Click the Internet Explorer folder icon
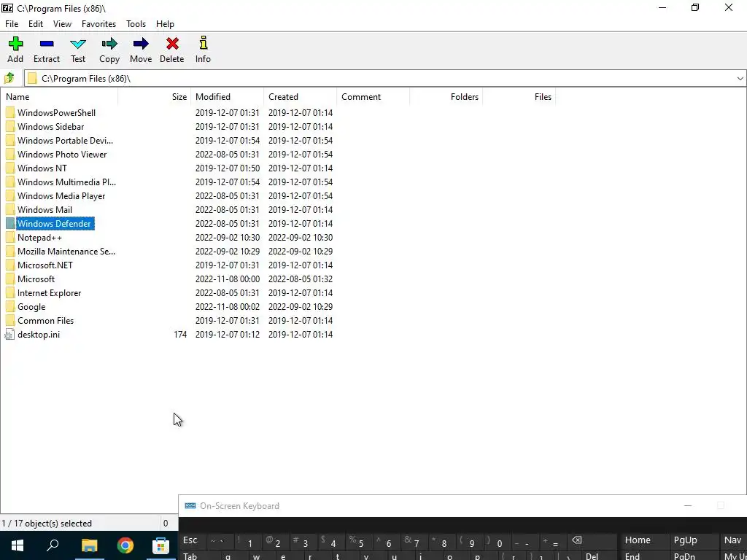This screenshot has height=560, width=747. pos(10,293)
